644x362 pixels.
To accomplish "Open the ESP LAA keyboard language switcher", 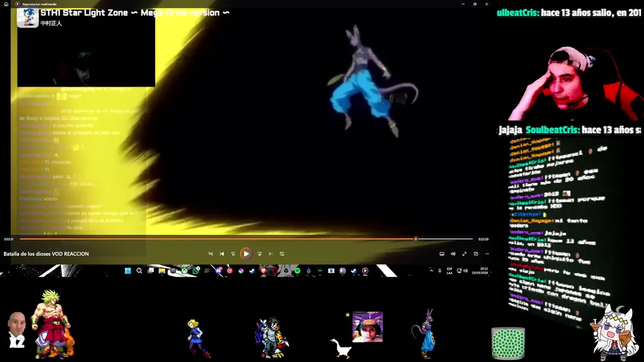I will coord(449,271).
